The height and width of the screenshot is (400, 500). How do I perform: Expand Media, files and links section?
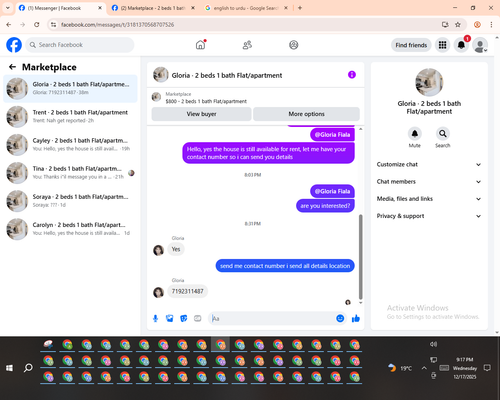click(429, 199)
